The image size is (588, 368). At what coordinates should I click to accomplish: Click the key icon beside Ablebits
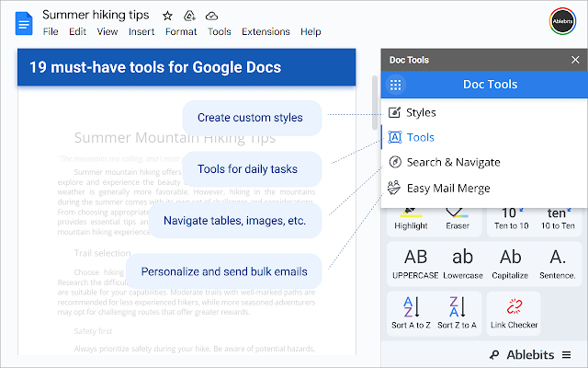pyautogui.click(x=494, y=354)
